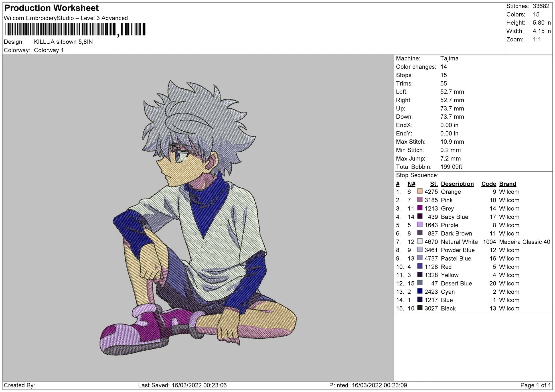Click the 'Code' column header
Image resolution: width=555 pixels, height=392 pixels.
coord(489,184)
